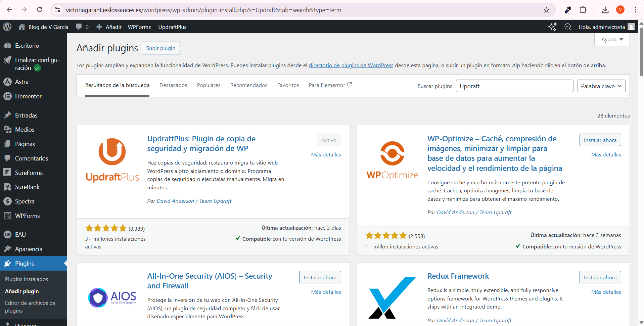
Task: Open Más detalles for All-In-One Security
Action: tap(326, 292)
